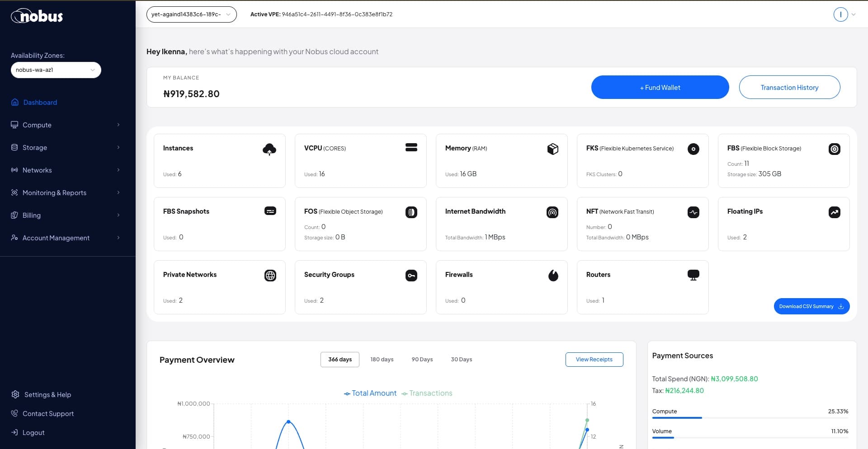Click the Total Bandwidth 1 MBps value

point(495,237)
